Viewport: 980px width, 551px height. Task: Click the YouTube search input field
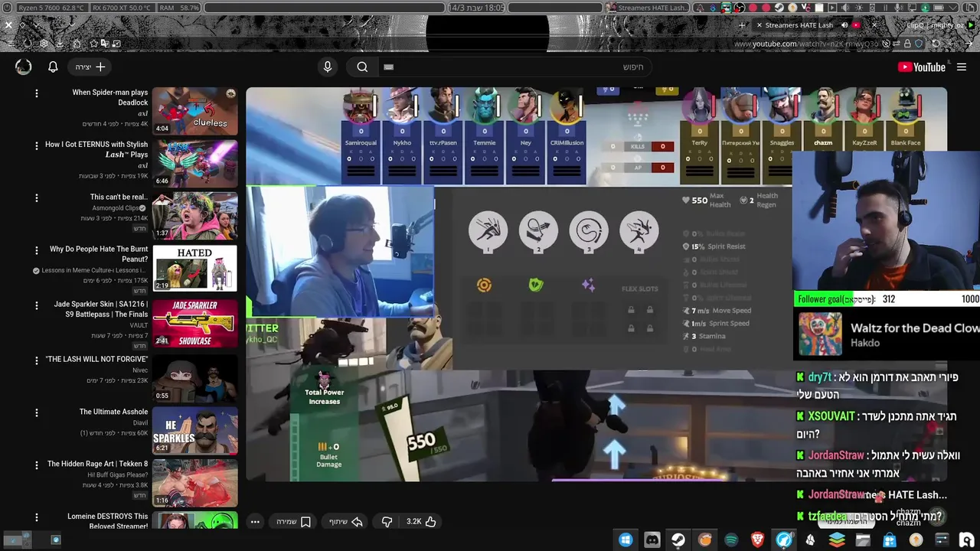(514, 67)
